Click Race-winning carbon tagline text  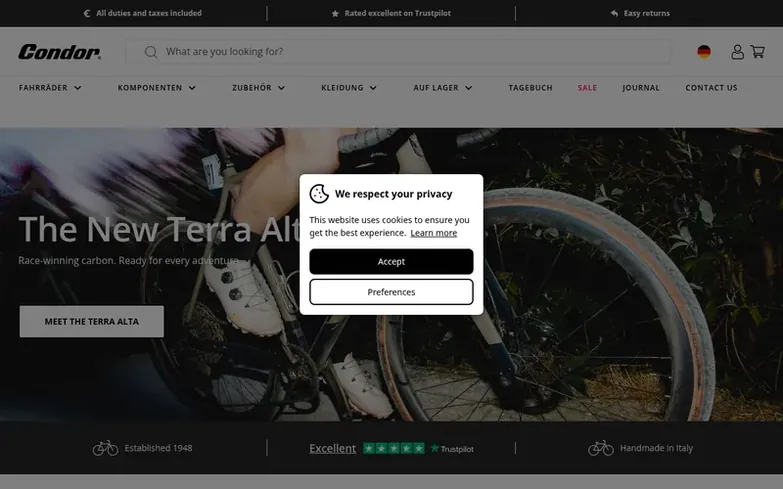128,261
